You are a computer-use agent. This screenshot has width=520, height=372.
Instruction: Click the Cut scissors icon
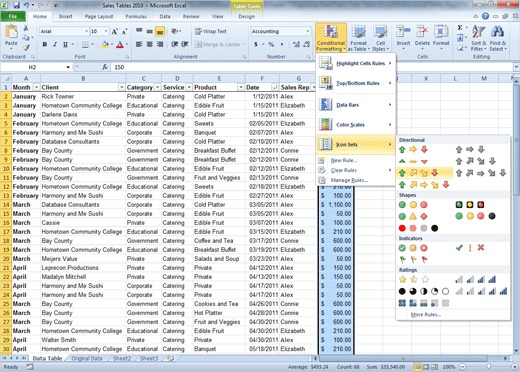point(26,28)
